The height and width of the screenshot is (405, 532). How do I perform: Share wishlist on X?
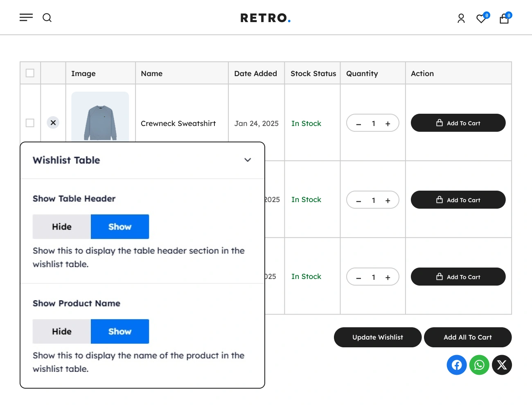pyautogui.click(x=502, y=365)
